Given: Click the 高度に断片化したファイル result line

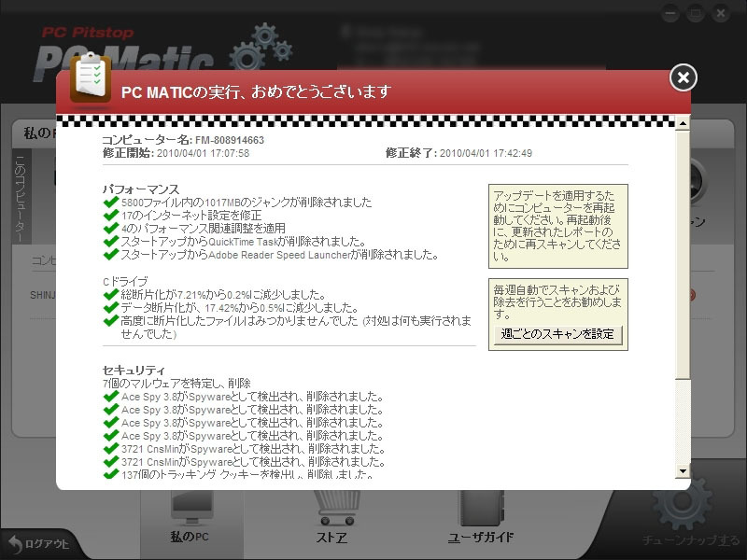Looking at the screenshot, I should tap(296, 328).
